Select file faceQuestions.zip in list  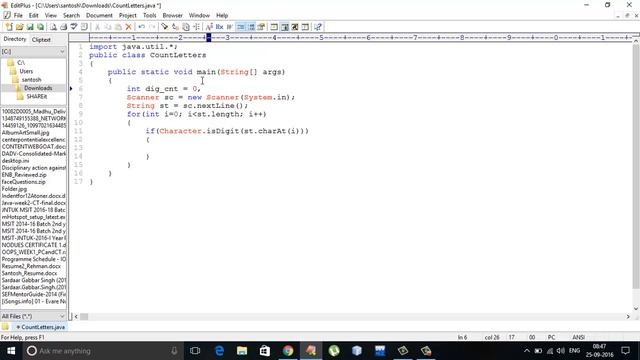point(24,182)
